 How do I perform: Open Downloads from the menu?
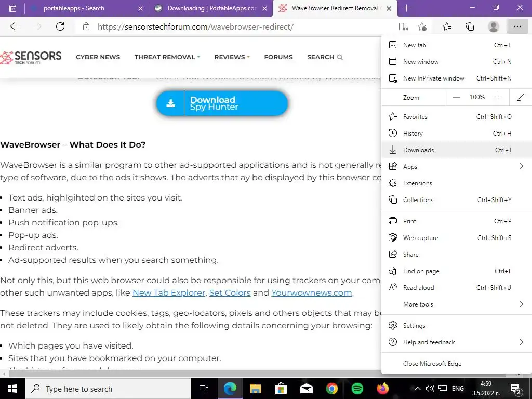(456, 150)
